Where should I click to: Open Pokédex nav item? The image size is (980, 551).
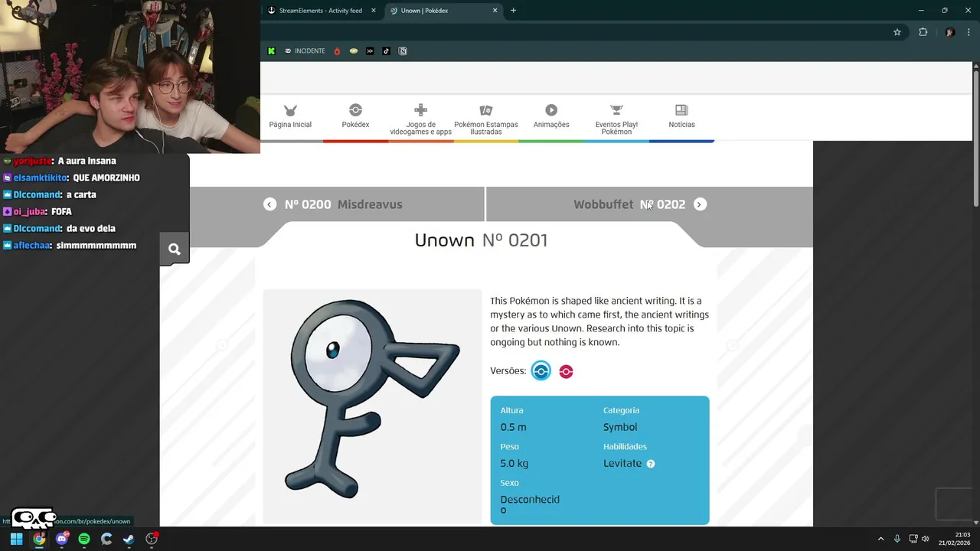tap(355, 117)
